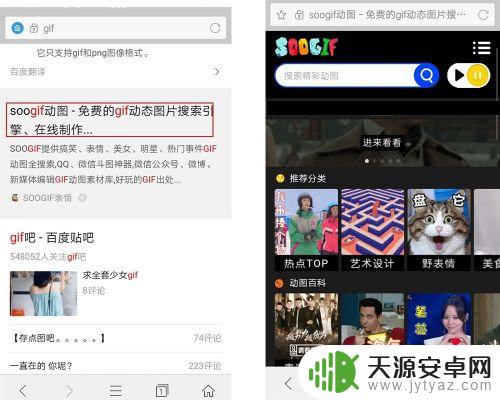The image size is (500, 400).
Task: Open the left browser's menu icon
Action: [116, 390]
